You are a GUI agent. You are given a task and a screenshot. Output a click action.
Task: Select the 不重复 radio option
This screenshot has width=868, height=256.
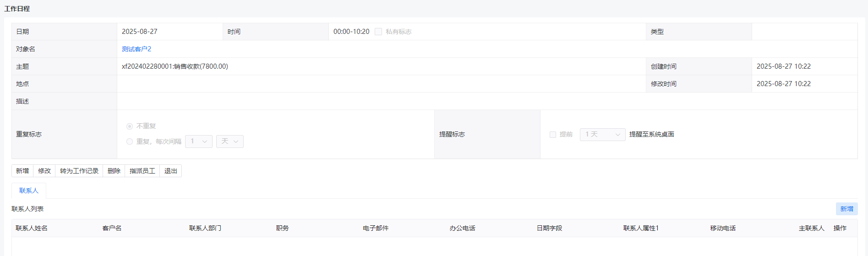coord(130,126)
